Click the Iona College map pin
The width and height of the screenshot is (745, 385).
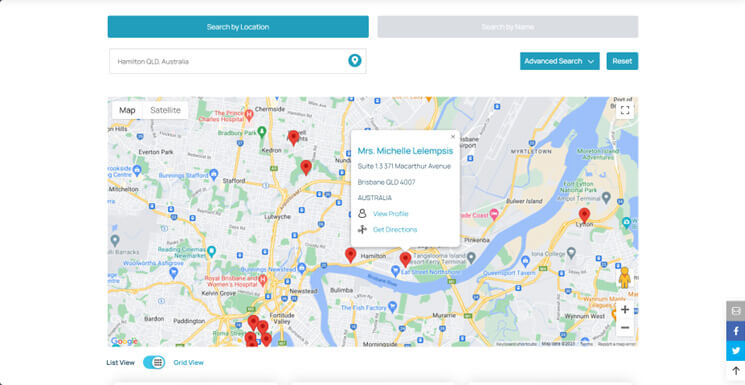tap(572, 252)
